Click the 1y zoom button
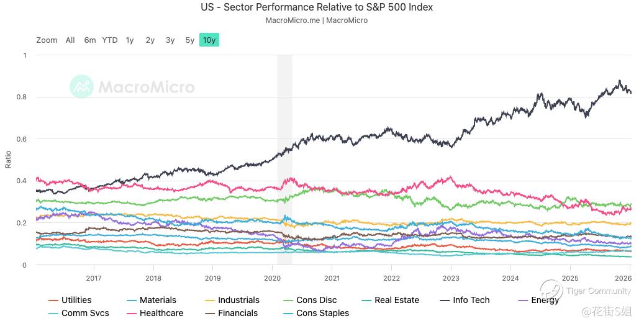Viewport: 644px width, 326px height. click(x=130, y=40)
